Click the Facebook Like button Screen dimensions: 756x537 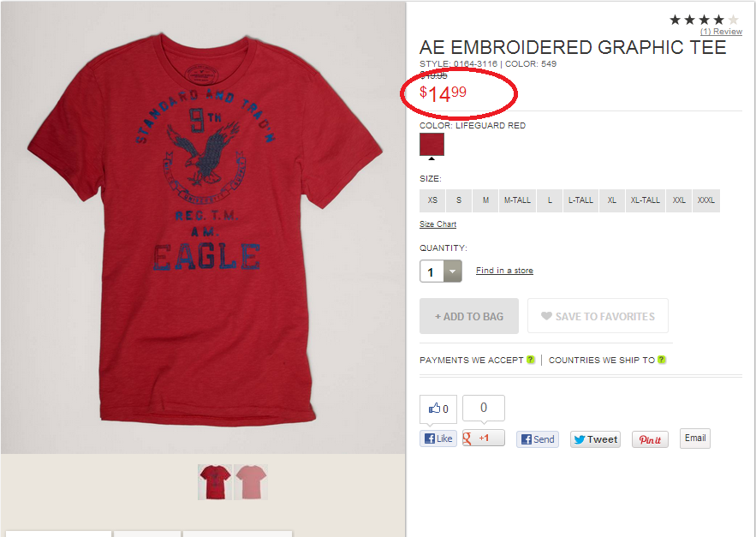point(438,439)
